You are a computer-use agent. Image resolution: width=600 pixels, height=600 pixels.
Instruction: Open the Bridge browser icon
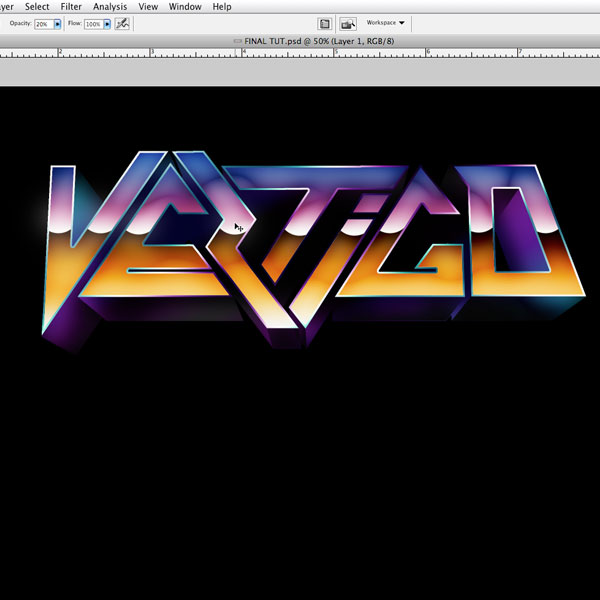click(x=348, y=24)
